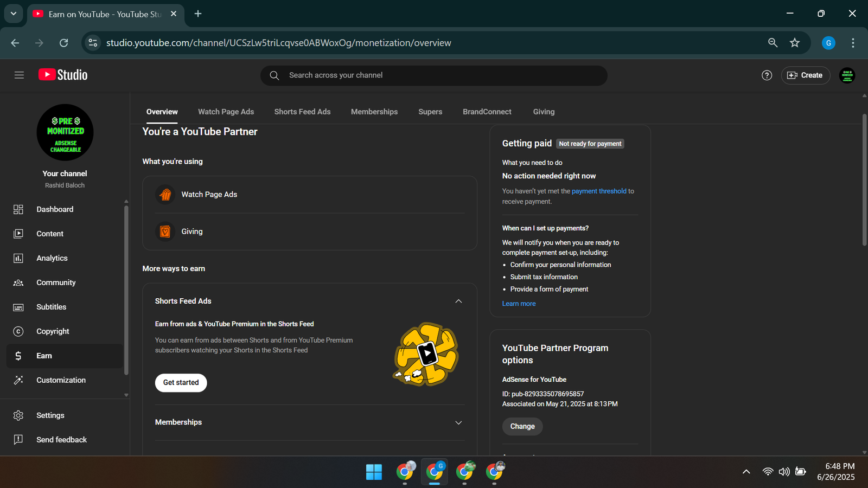Click the Content sidebar icon
This screenshot has width=868, height=488.
click(x=18, y=234)
